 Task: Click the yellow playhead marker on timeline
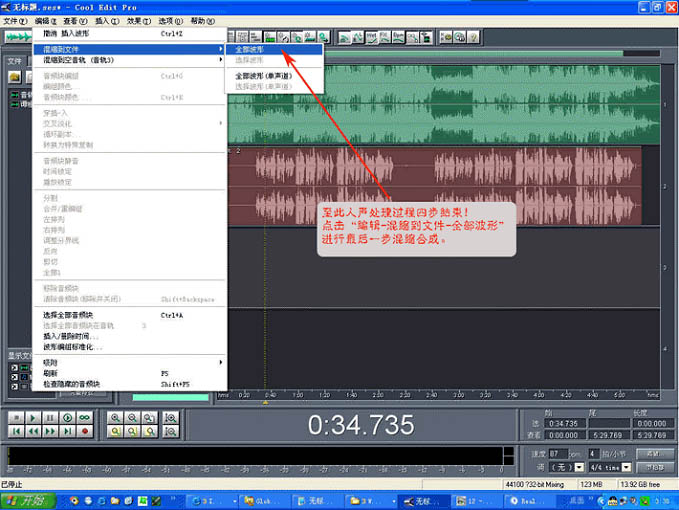point(265,403)
